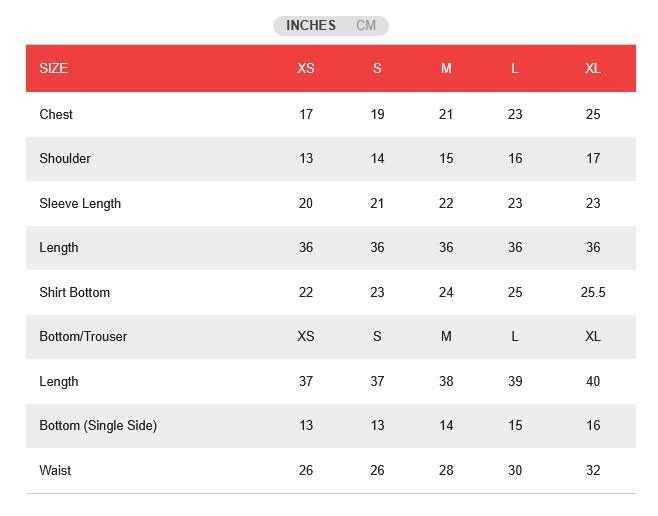Select Shirt Bottom XL value 25.5
Image resolution: width=658 pixels, height=516 pixels.
[593, 293]
